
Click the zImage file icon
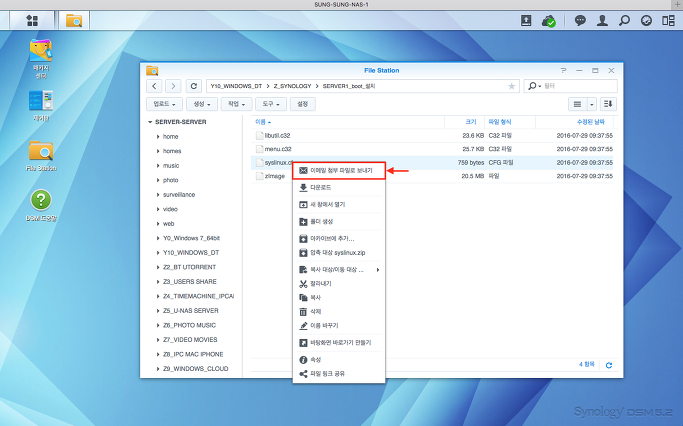tap(260, 176)
